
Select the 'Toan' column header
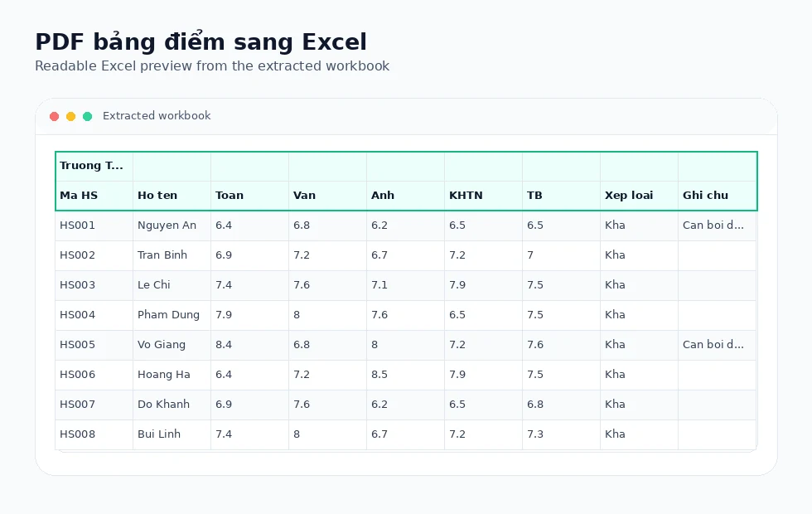point(249,196)
